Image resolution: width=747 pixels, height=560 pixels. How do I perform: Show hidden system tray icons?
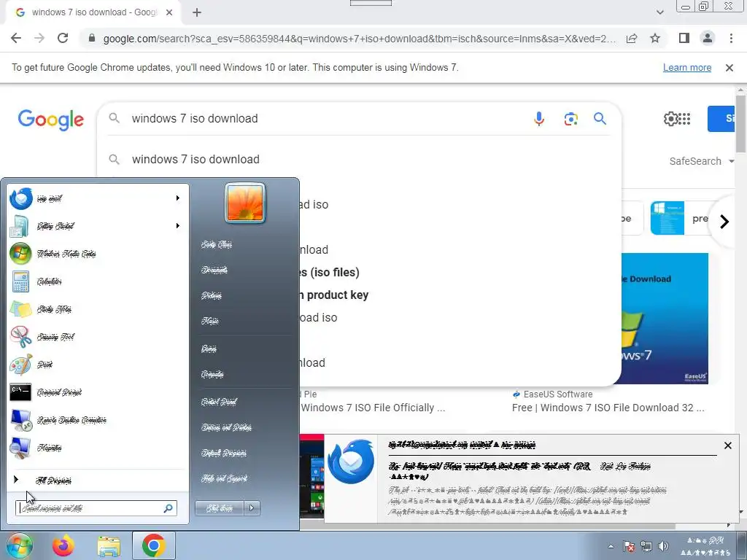pyautogui.click(x=611, y=546)
